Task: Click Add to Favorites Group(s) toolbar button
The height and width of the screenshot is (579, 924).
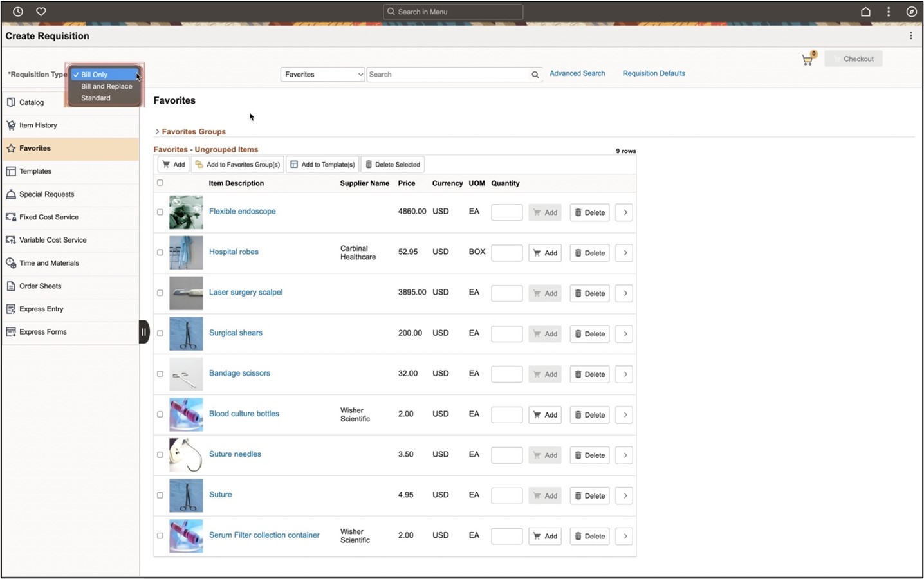Action: pos(237,165)
